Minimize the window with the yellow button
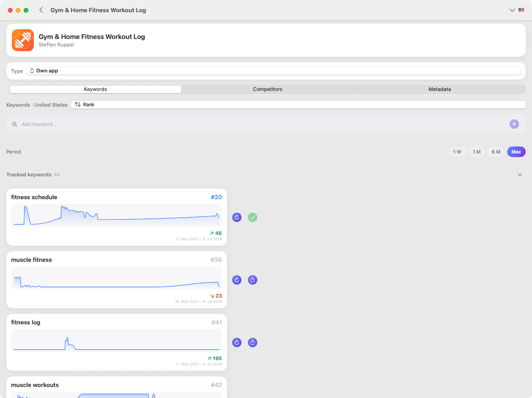Viewport: 532px width, 398px height. (x=18, y=10)
